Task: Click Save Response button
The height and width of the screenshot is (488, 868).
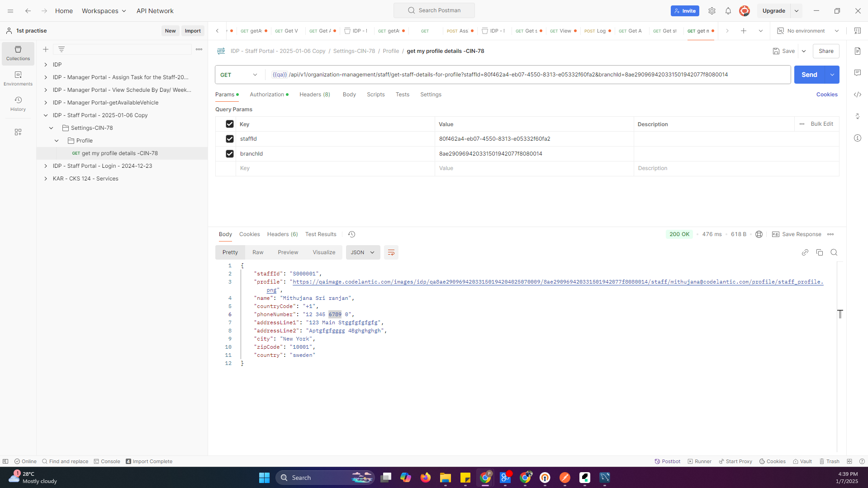Action: point(797,234)
